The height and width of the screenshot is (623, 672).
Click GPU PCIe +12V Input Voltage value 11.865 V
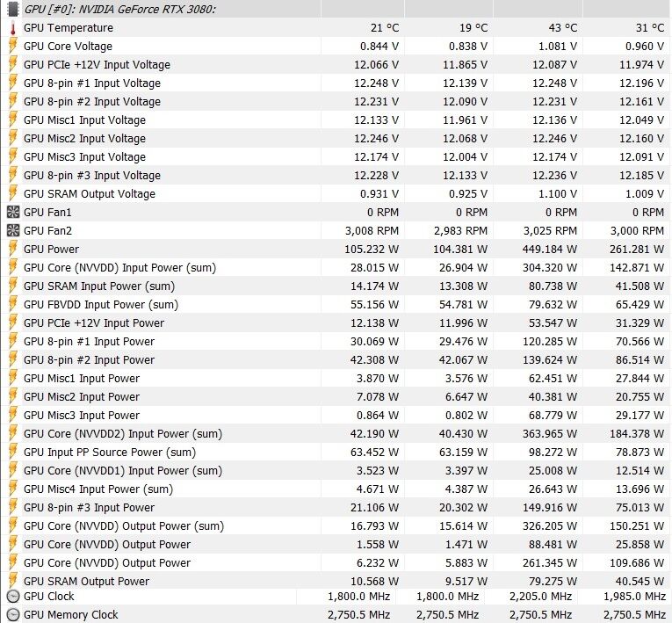(x=466, y=65)
